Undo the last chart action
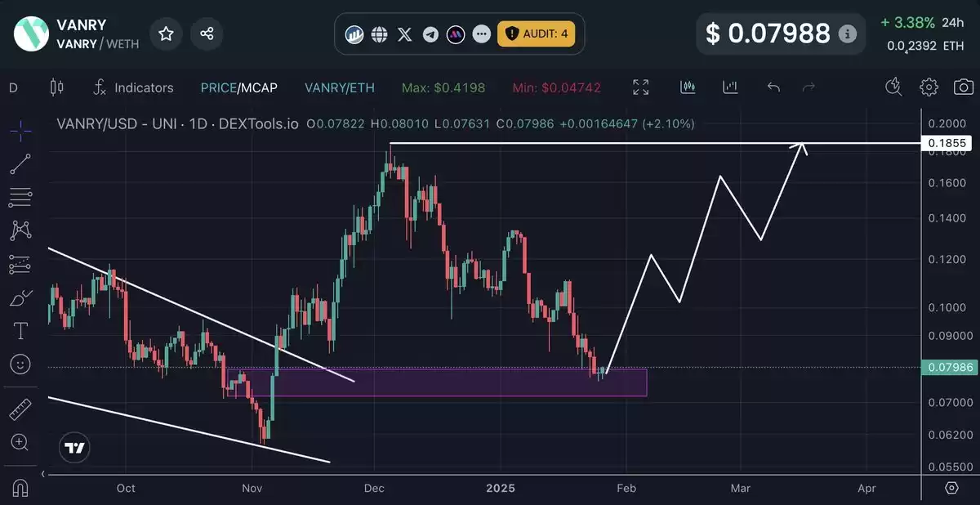The image size is (980, 505). [x=773, y=87]
